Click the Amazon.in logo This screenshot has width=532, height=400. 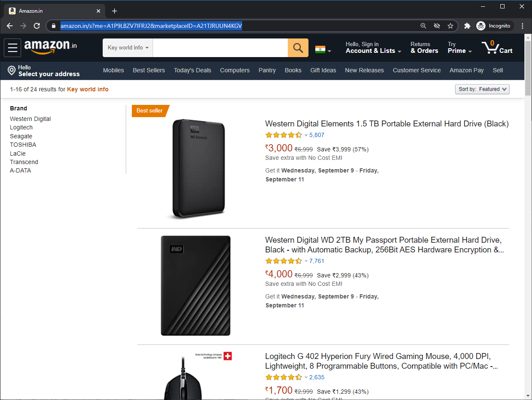(51, 47)
